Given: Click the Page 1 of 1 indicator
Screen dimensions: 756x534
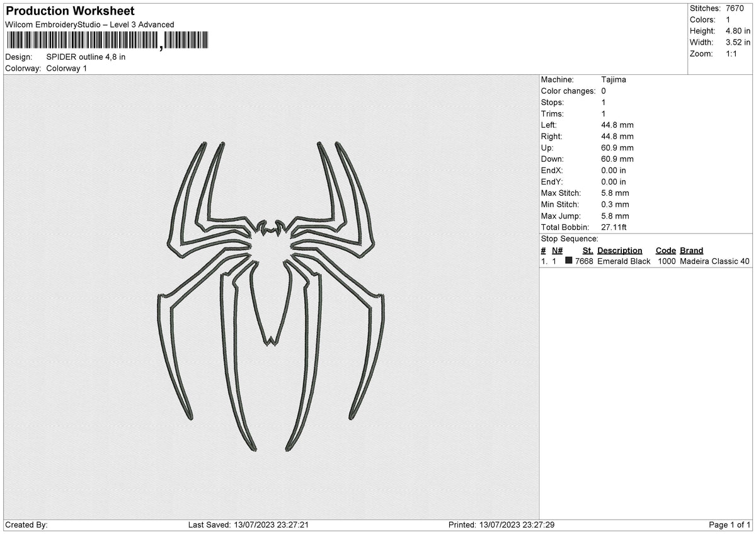Looking at the screenshot, I should click(x=730, y=525).
